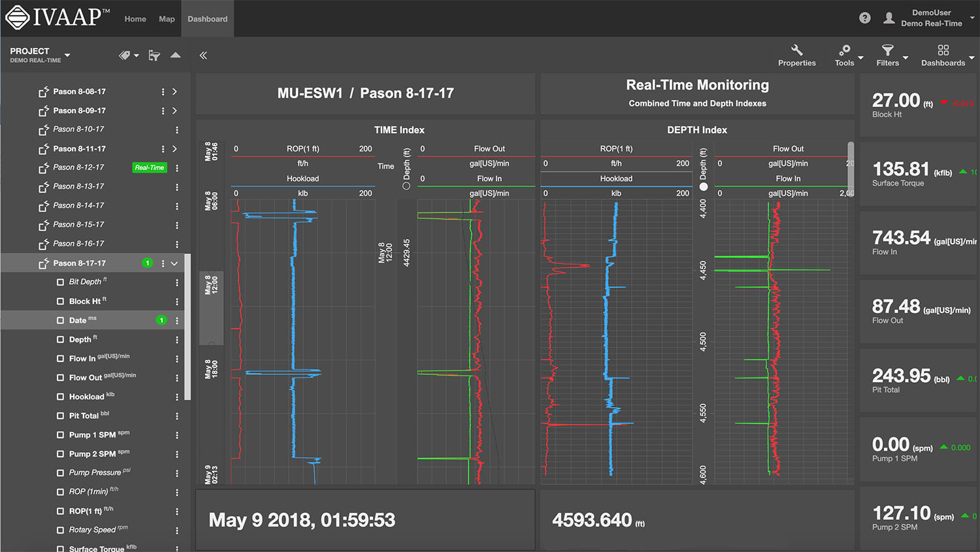Open options menu for Pason 8-17-17
Screen dimensions: 980x552
coord(163,263)
